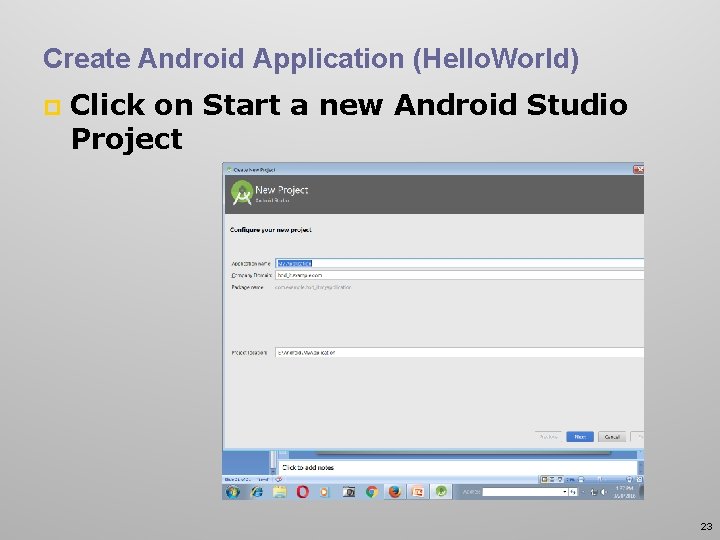
Task: Open the camera app icon in taskbar
Action: point(349,492)
